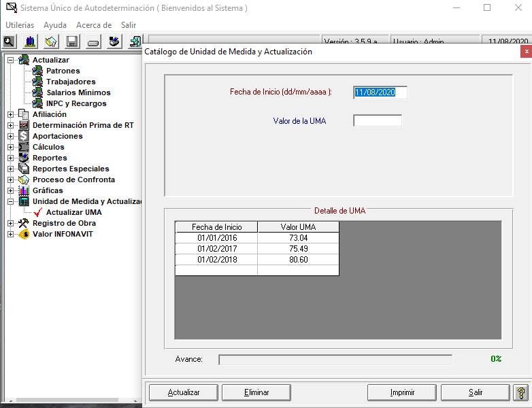Click the Avance progress bar
The image size is (532, 408).
335,360
